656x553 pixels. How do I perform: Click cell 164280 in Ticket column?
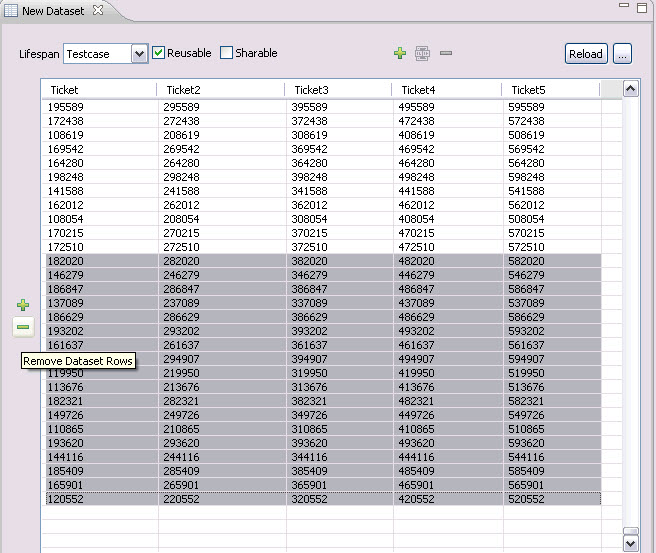100,163
